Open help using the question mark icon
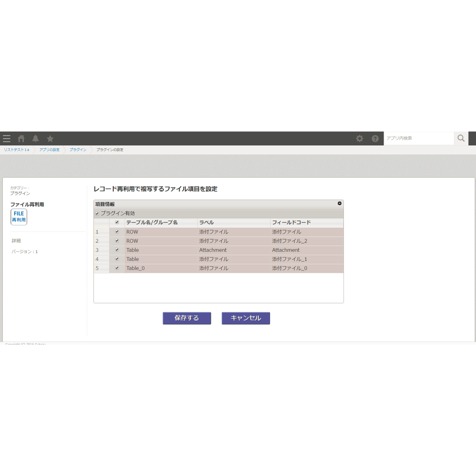This screenshot has width=476, height=476. tap(375, 138)
